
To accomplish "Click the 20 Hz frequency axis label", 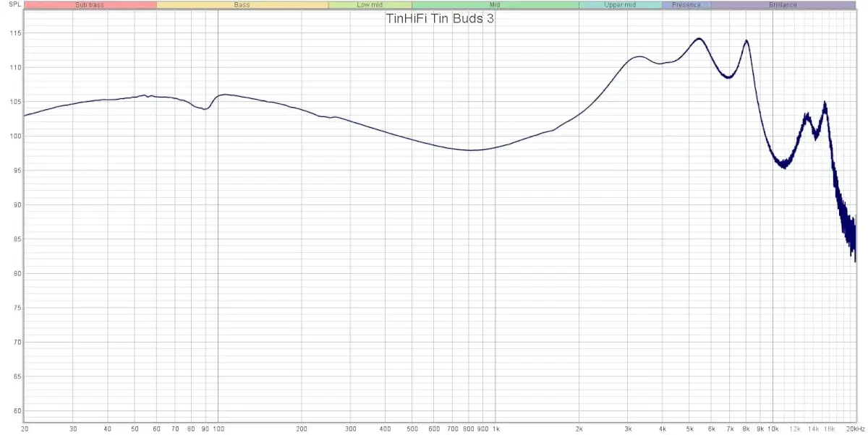I will coord(25,428).
